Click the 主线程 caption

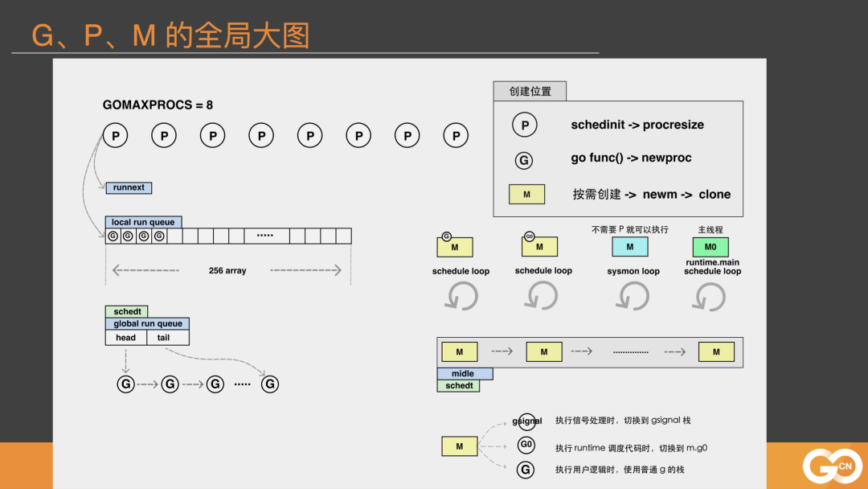(x=710, y=229)
